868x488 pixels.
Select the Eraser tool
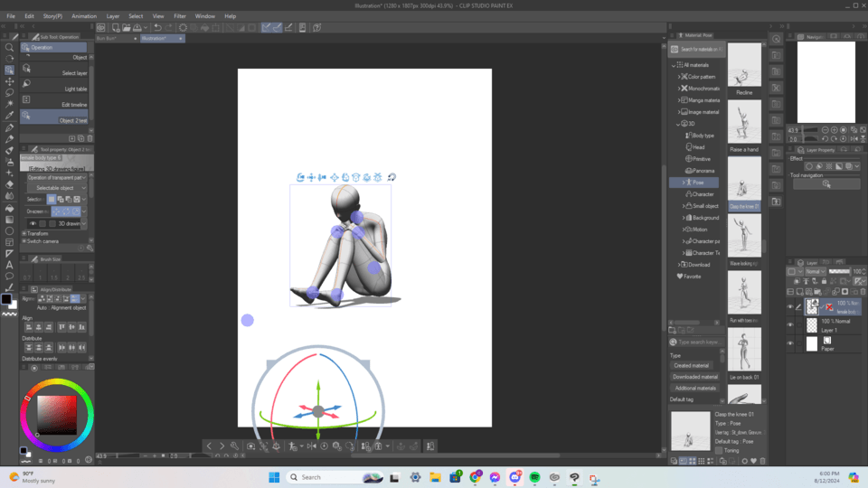9,184
